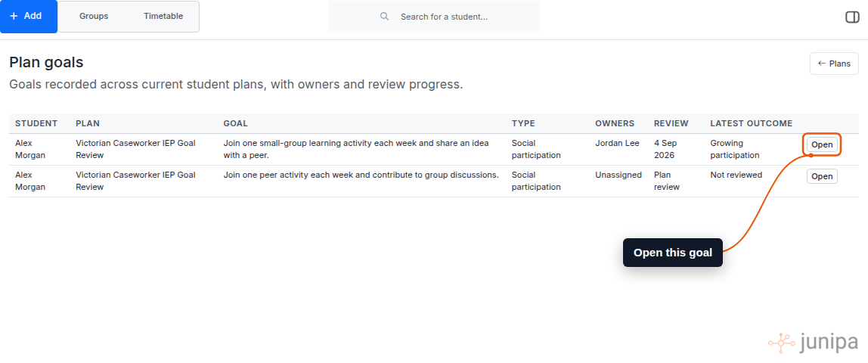Open the Timetable tab
This screenshot has width=868, height=363.
(x=163, y=17)
